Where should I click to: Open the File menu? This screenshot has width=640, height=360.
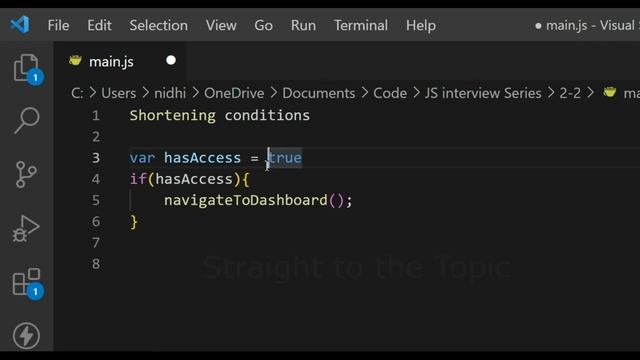(x=58, y=25)
